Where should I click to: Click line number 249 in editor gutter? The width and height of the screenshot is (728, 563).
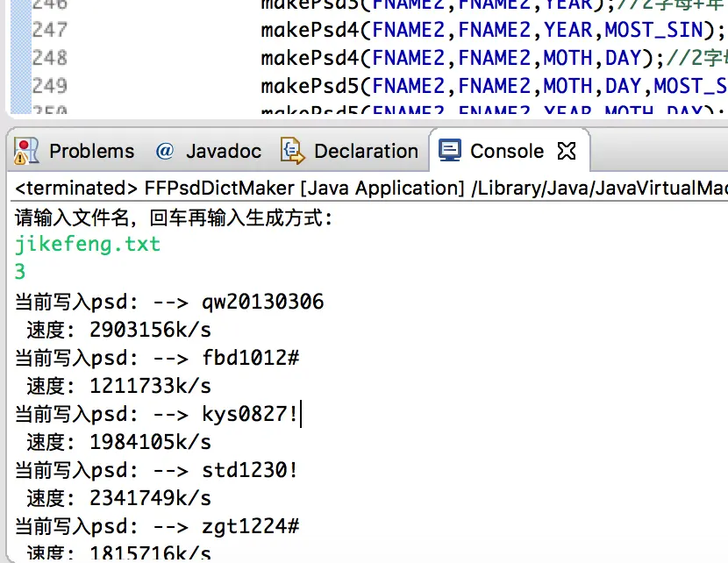pyautogui.click(x=50, y=86)
